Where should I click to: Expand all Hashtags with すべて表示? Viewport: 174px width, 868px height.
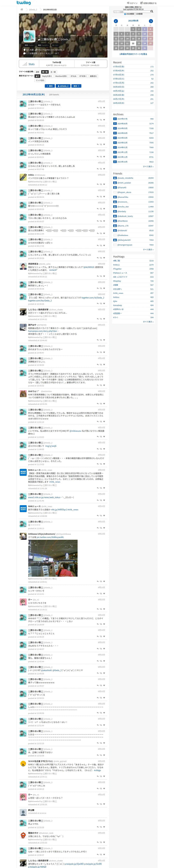[148, 322]
